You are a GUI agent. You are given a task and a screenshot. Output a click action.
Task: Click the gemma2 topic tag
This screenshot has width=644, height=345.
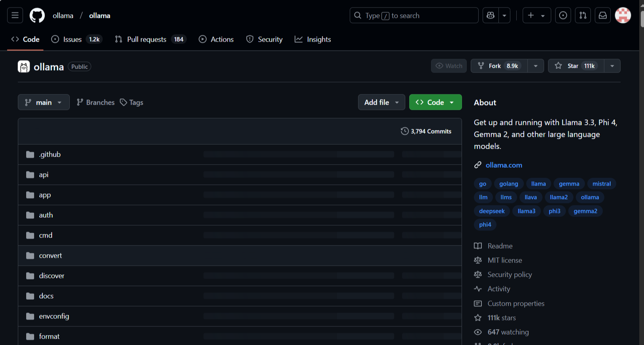point(585,211)
